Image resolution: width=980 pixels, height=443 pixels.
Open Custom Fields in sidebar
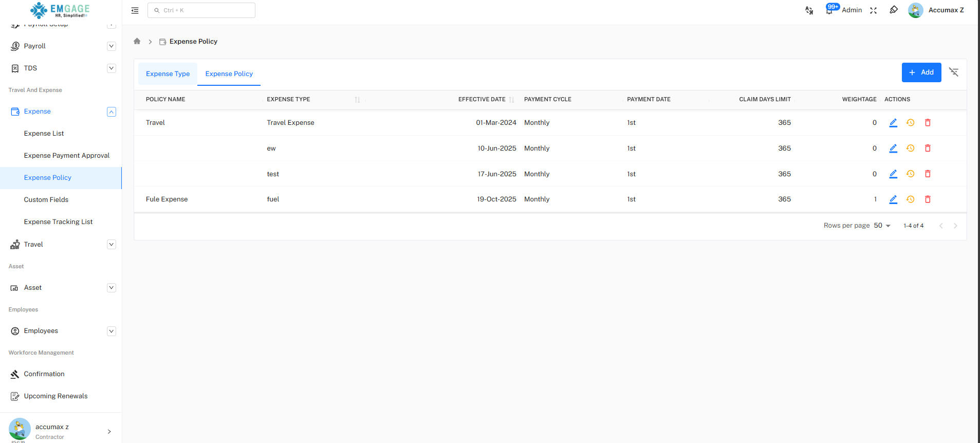[x=46, y=200]
